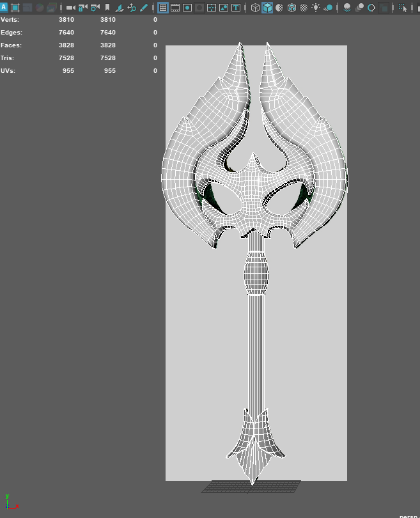
Task: Toggle the Depth of Field icon
Action: click(x=384, y=8)
